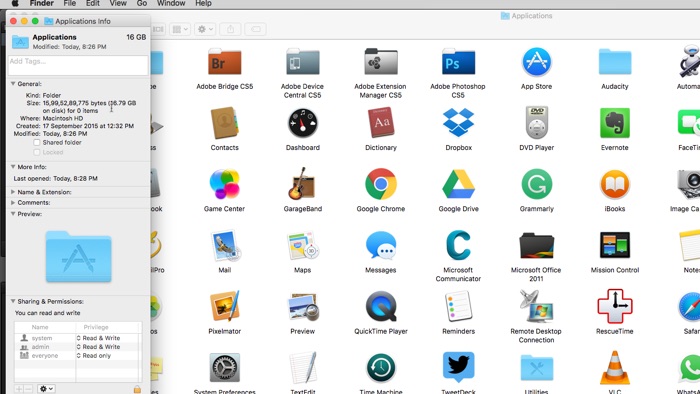This screenshot has width=700, height=394.
Task: Select the Maps app icon
Action: (x=303, y=245)
